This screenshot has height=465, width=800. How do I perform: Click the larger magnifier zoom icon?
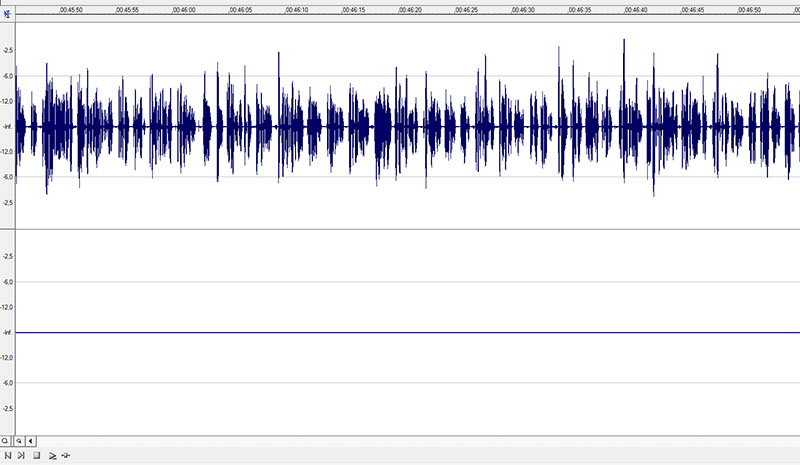[x=6, y=440]
